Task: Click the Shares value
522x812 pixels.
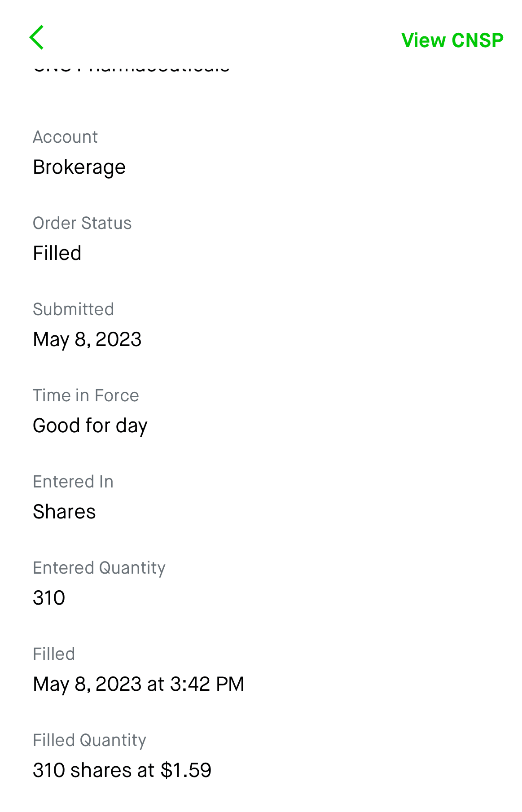Action: (x=64, y=512)
